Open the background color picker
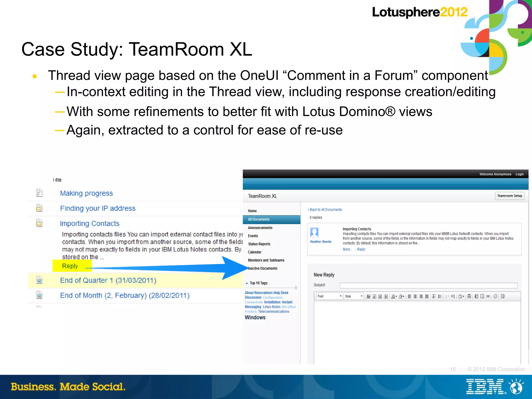Image resolution: width=532 pixels, height=399 pixels. [401, 296]
